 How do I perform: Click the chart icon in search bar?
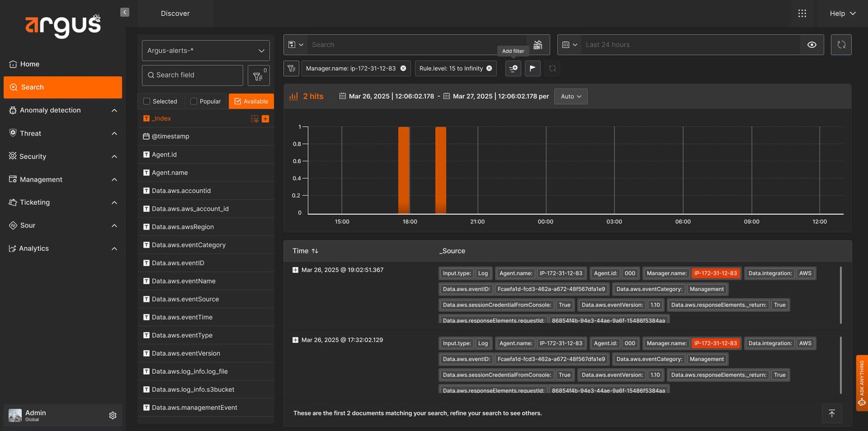click(x=538, y=45)
